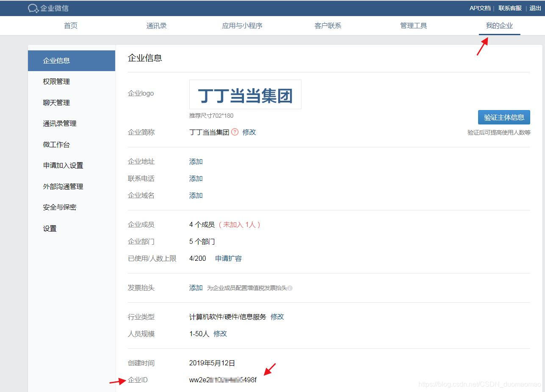Viewport: 545px width, 392px height.
Task: Select the 我的企业 tab
Action: pos(499,26)
